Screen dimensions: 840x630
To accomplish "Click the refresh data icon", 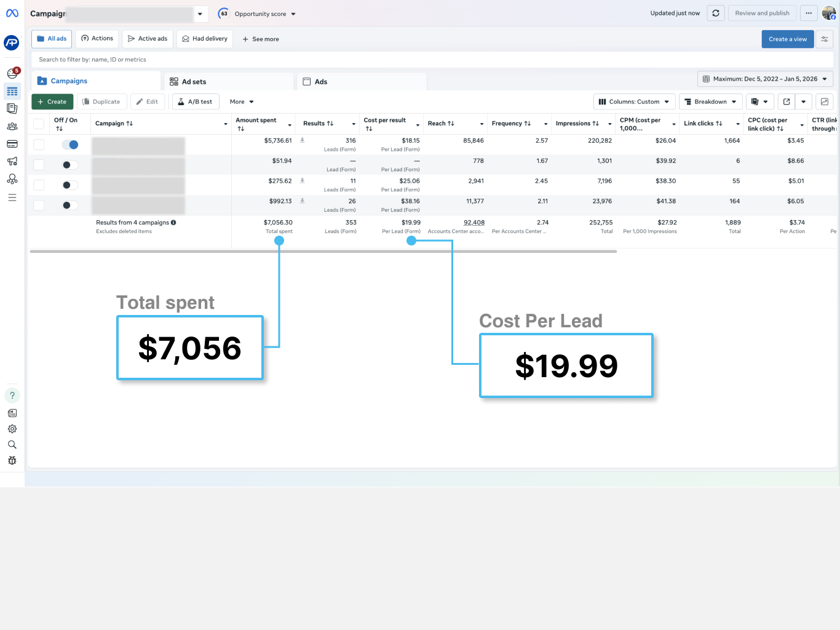I will coord(715,13).
